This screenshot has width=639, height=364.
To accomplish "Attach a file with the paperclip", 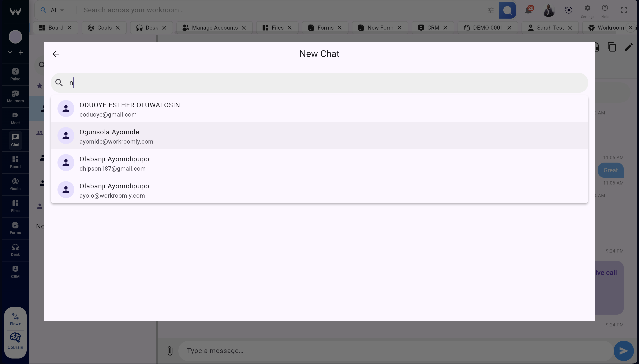I will (x=170, y=350).
